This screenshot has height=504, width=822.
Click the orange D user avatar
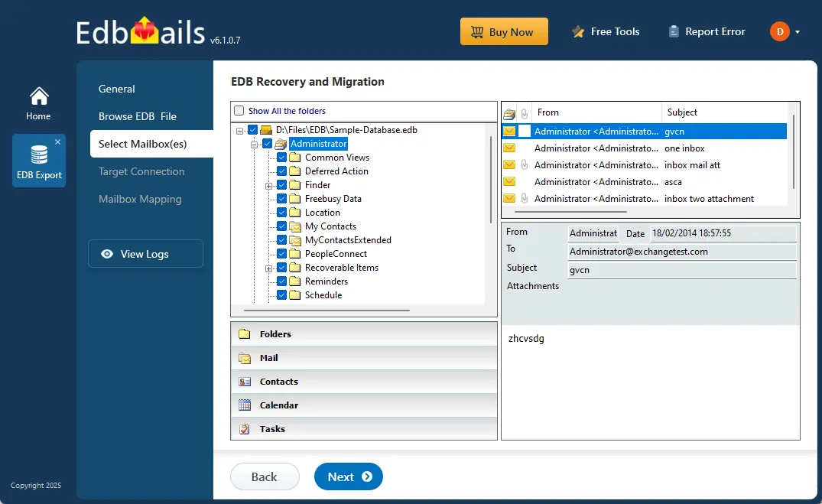tap(779, 31)
